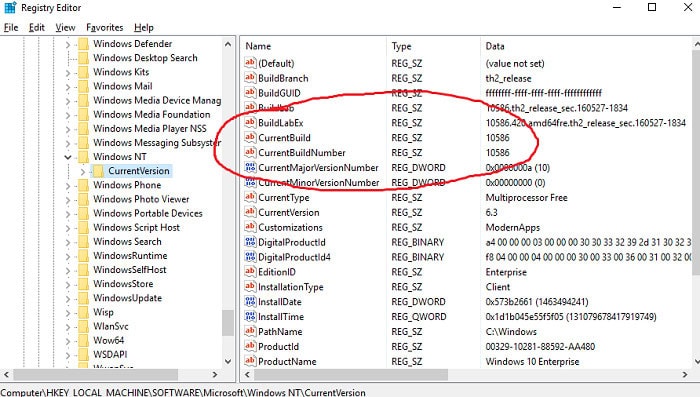The height and width of the screenshot is (397, 700).
Task: Click the tree pane vertical scrollbar thumb
Action: click(228, 322)
